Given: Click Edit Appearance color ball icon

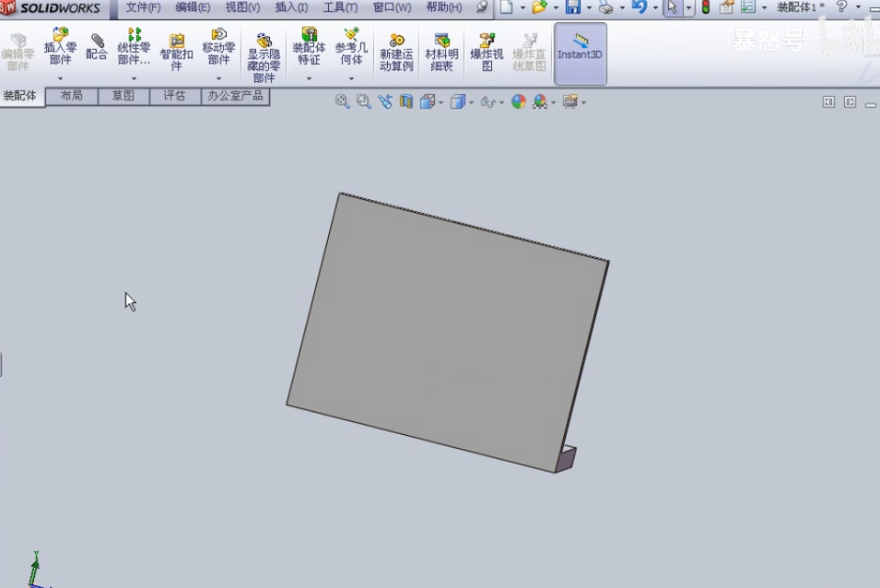Looking at the screenshot, I should 519,101.
